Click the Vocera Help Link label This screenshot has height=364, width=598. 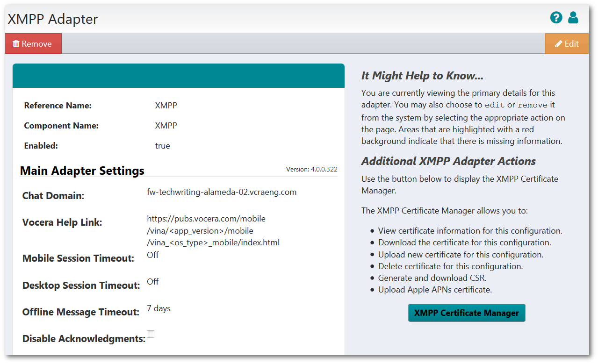62,222
